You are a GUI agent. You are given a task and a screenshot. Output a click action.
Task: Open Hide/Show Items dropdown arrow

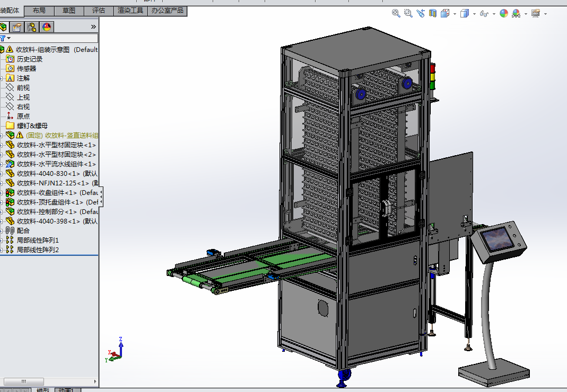coord(494,14)
